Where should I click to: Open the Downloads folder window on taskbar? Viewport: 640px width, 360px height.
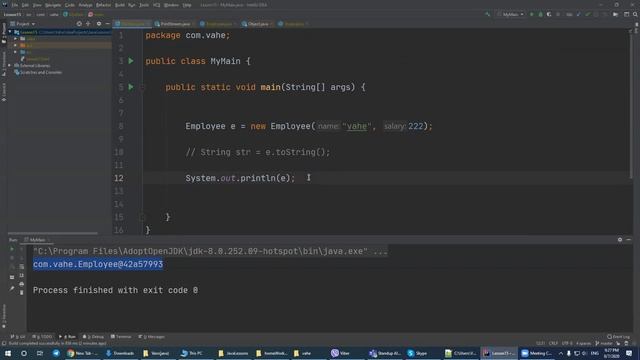(120, 353)
